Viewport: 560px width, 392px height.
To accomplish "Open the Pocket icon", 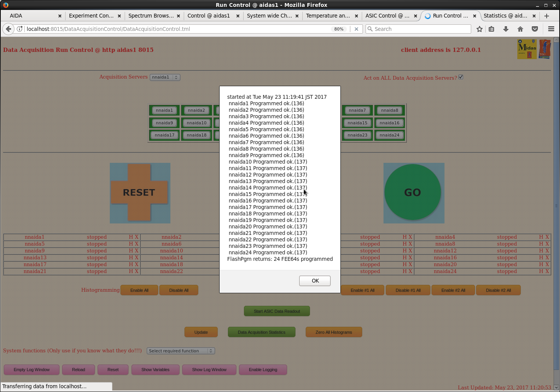I will tap(535, 29).
